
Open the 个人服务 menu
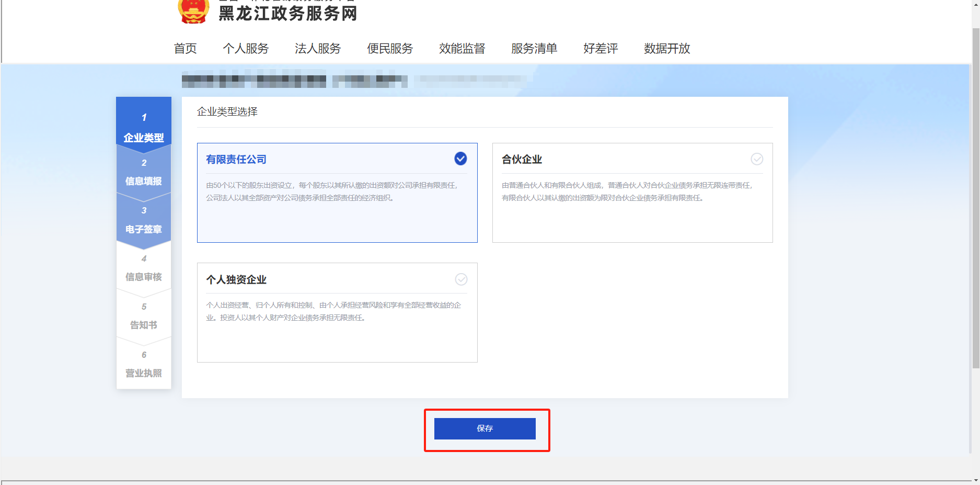[x=246, y=49]
